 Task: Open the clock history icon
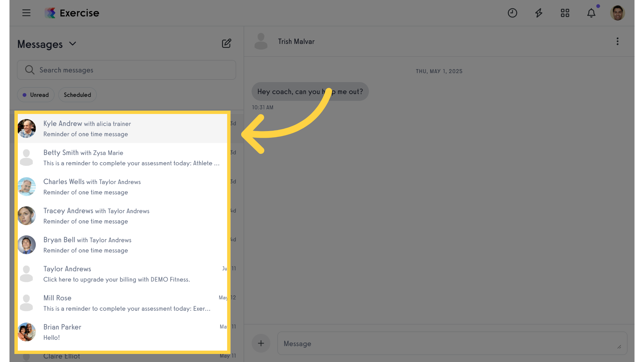coord(512,13)
